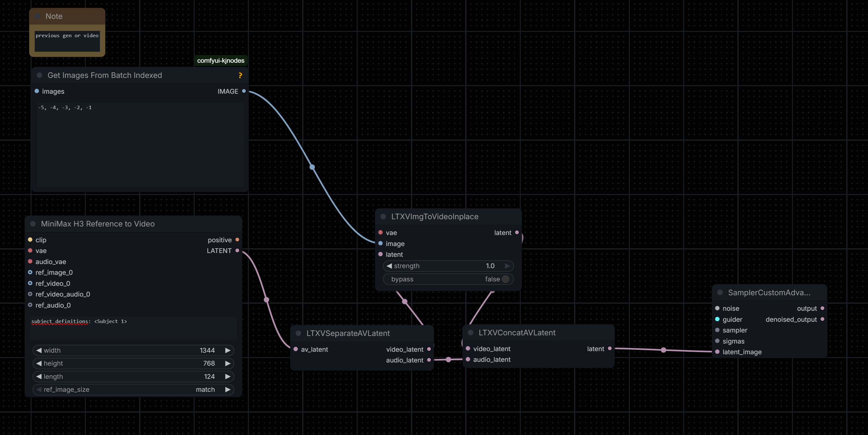The image size is (868, 435).
Task: Click the subject_definitions text field
Action: click(x=133, y=327)
